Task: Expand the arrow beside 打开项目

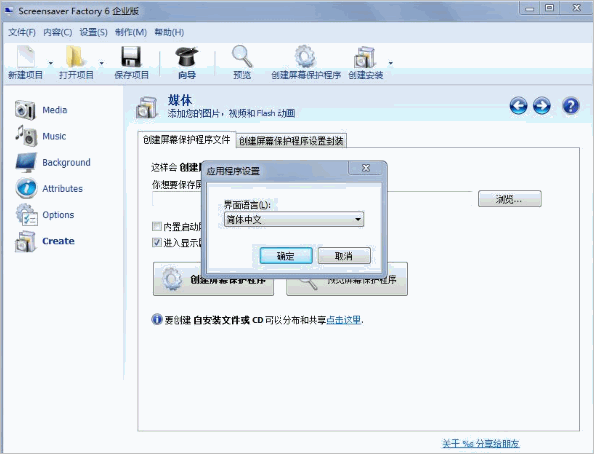Action: [102, 63]
